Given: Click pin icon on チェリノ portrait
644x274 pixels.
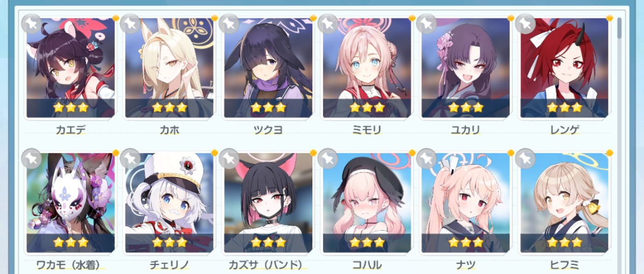Looking at the screenshot, I should pos(130,158).
